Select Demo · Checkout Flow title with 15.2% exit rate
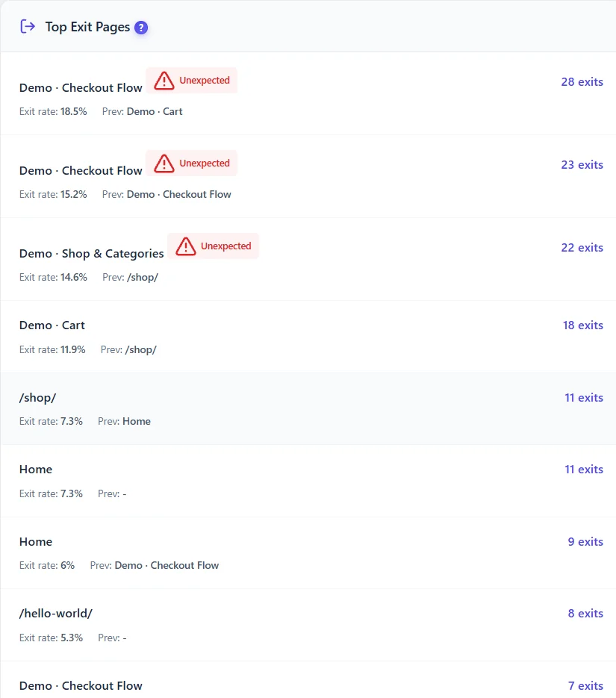This screenshot has height=698, width=616. coord(81,170)
